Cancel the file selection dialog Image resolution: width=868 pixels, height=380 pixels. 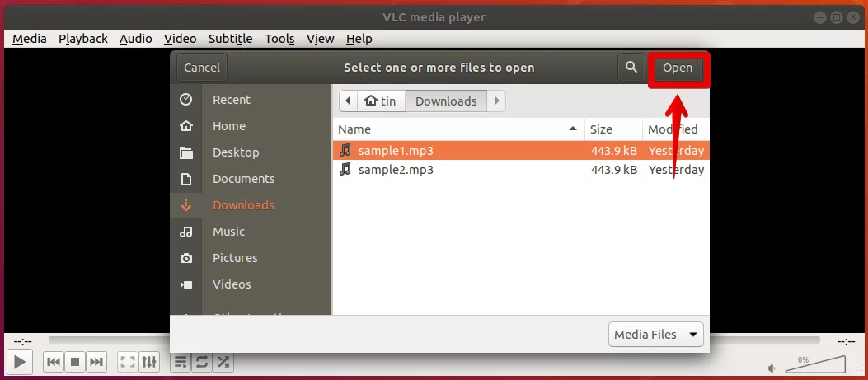(x=202, y=68)
